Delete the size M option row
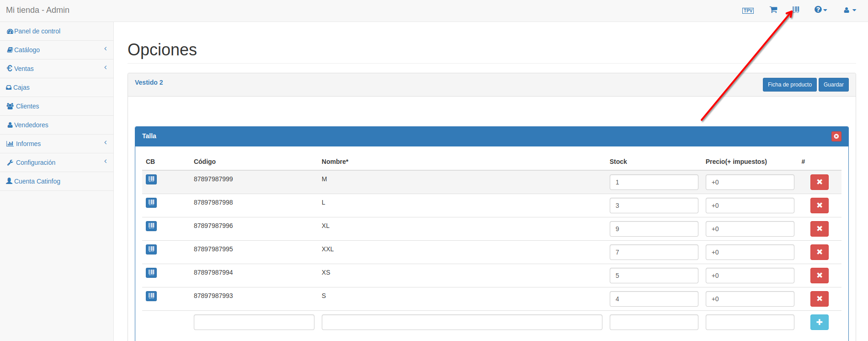This screenshot has width=868, height=341. point(819,182)
